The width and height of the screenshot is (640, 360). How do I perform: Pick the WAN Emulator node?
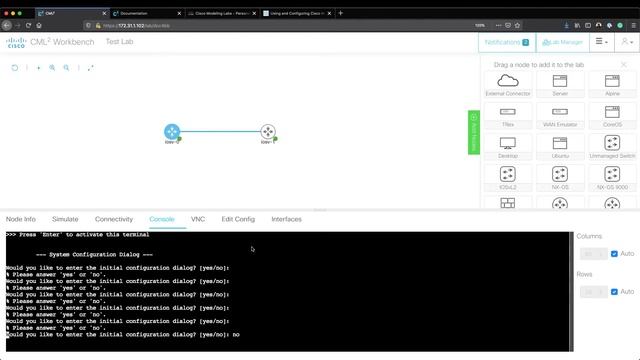[x=560, y=116]
